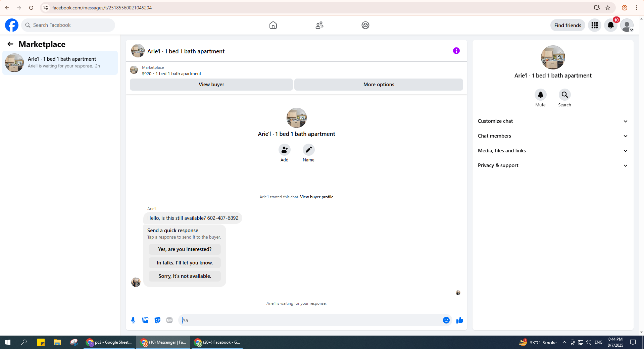
Task: Click the Facebook logo icon
Action: click(x=12, y=25)
